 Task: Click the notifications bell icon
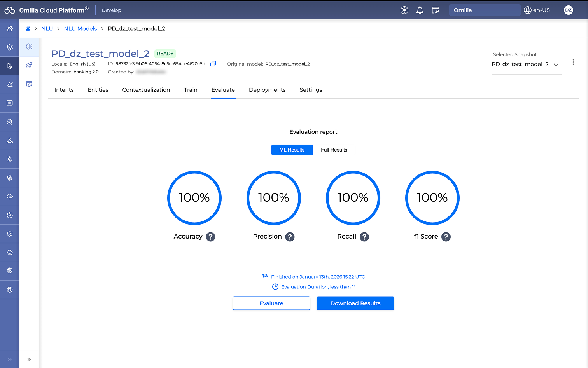pyautogui.click(x=420, y=10)
